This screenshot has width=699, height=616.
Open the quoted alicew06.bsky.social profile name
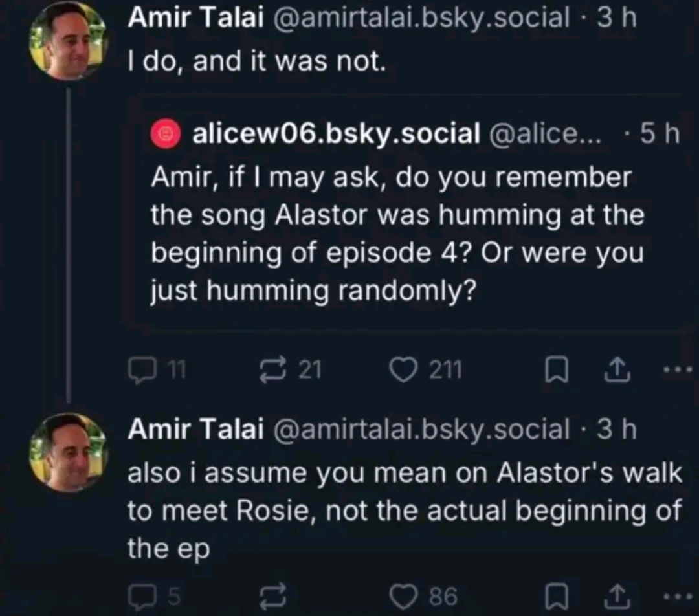click(x=335, y=134)
